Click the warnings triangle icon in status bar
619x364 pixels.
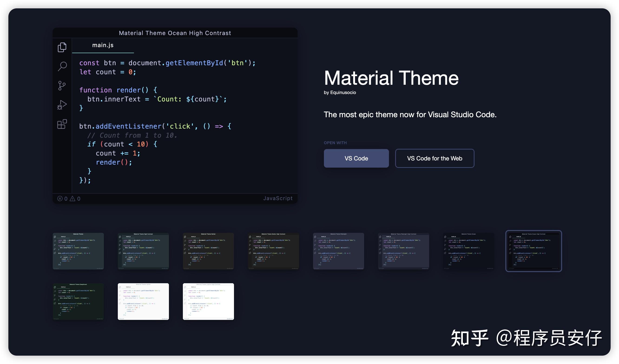(72, 198)
